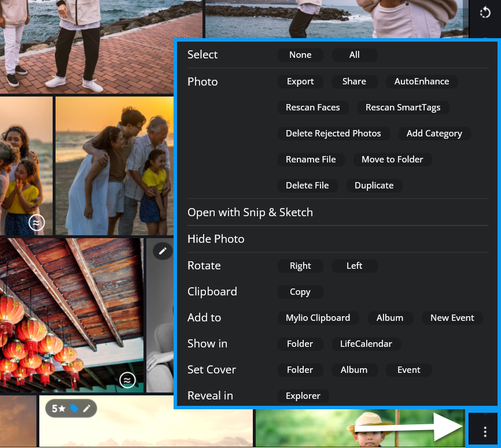This screenshot has width=501, height=448.
Task: Choose Delete Rejected Photos
Action: pyautogui.click(x=333, y=133)
